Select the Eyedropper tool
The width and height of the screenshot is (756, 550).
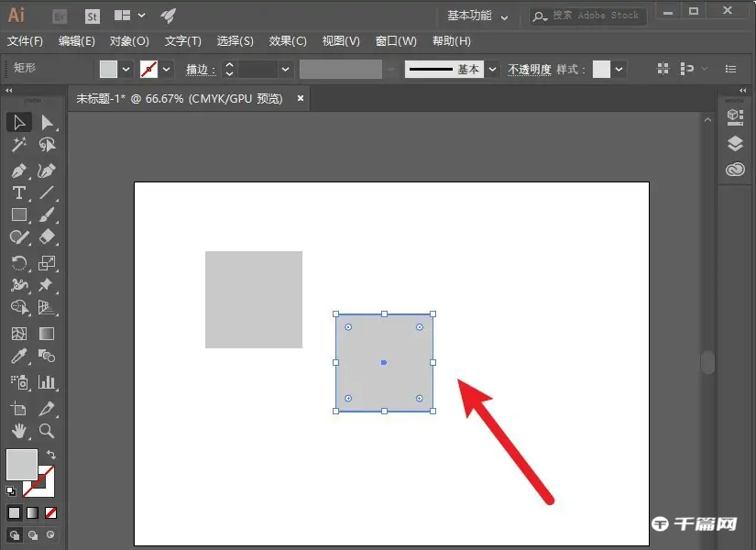coord(19,357)
